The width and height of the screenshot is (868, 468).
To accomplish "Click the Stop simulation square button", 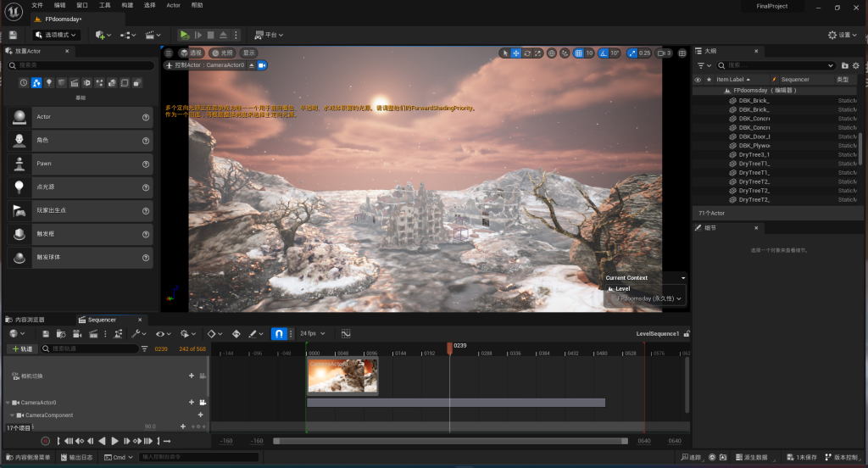I will 210,35.
